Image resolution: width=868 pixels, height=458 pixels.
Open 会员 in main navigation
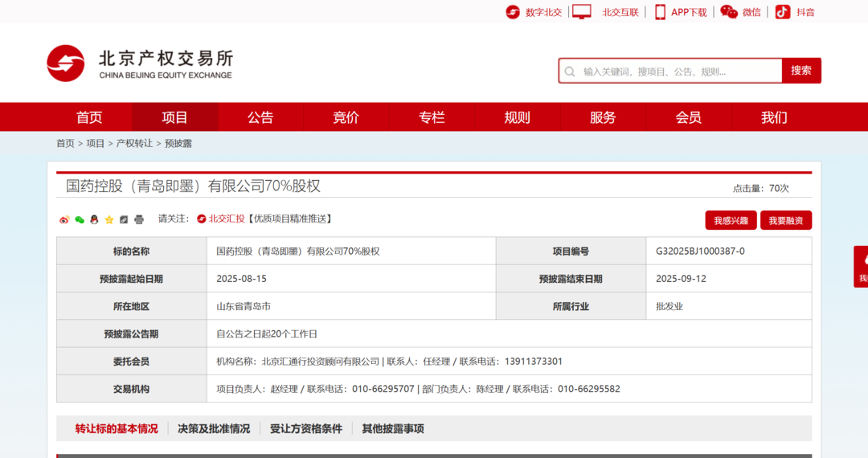(x=689, y=117)
